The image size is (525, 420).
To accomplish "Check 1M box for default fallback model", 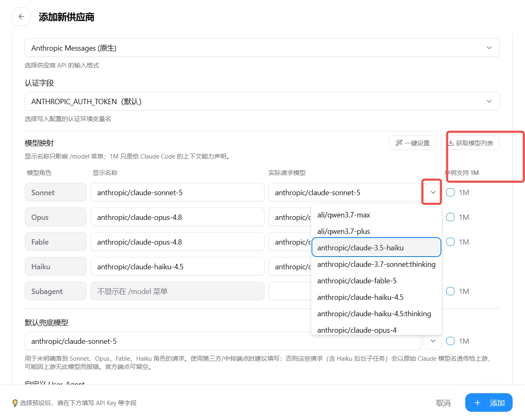I will (x=450, y=341).
